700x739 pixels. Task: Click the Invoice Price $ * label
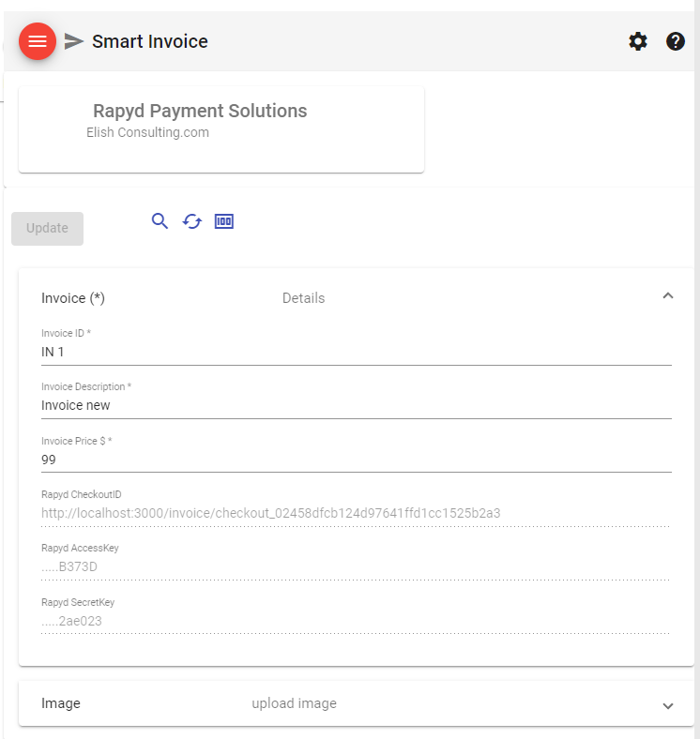pos(76,441)
